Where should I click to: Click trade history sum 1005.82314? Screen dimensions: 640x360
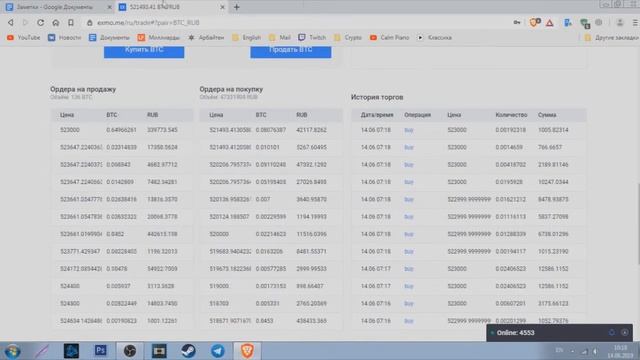[553, 130]
